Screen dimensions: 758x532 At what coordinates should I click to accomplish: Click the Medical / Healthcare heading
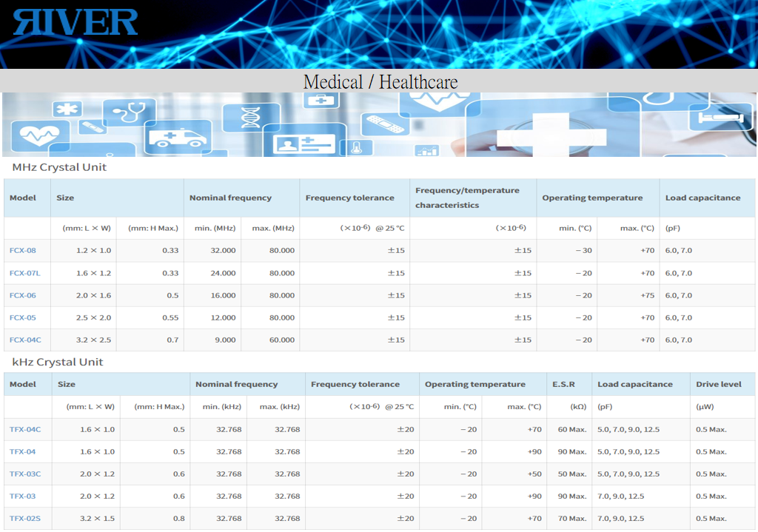click(x=380, y=81)
